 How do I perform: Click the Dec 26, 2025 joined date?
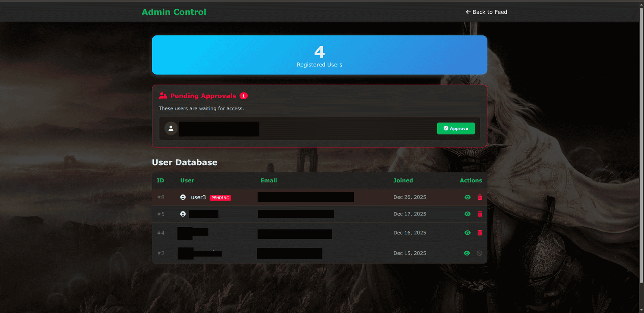click(410, 197)
